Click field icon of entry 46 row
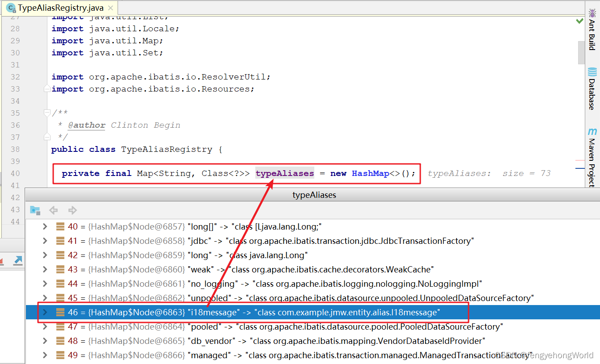The image size is (600, 364). (x=60, y=312)
